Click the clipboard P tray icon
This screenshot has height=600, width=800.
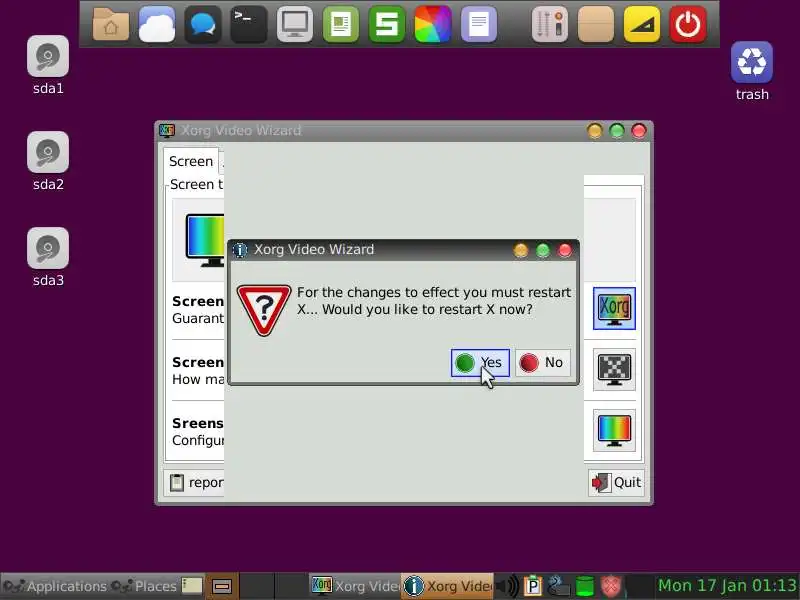click(533, 586)
